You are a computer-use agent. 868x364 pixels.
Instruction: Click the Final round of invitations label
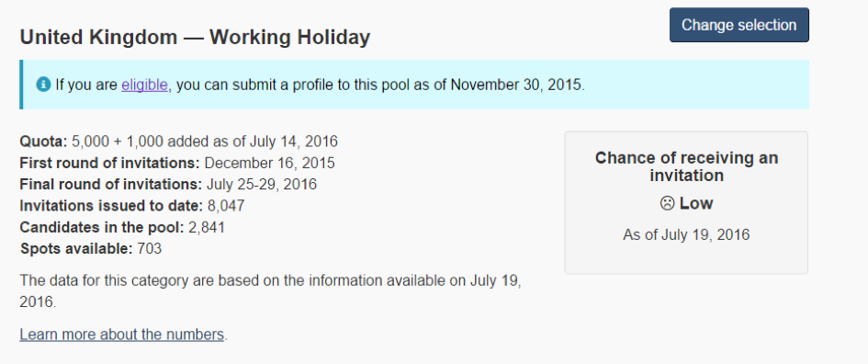111,184
